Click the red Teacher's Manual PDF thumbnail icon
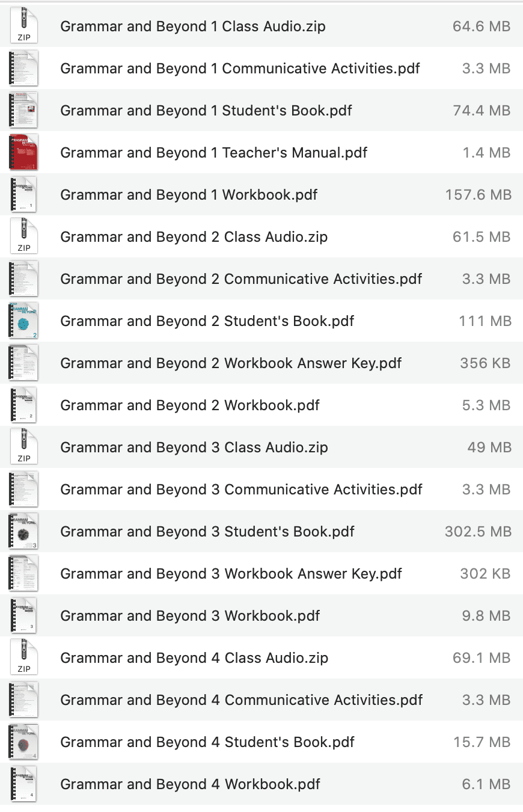Screen dimensions: 523x812 24,153
